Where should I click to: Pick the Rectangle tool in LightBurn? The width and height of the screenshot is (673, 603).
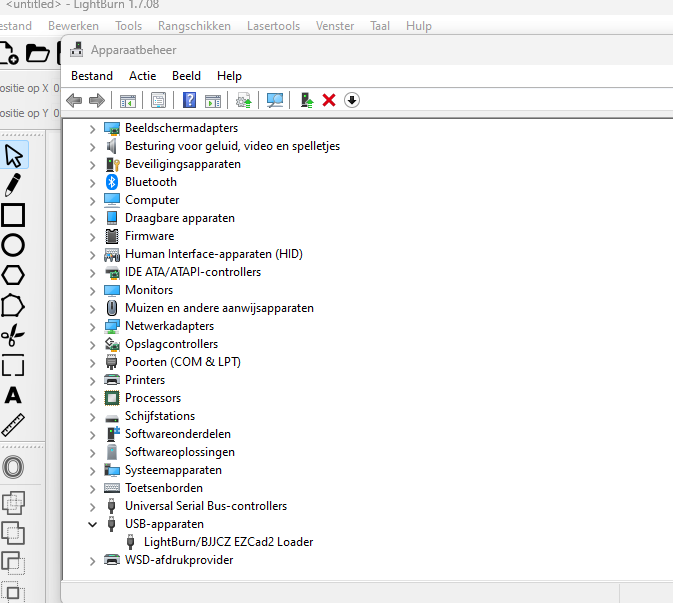(13, 215)
